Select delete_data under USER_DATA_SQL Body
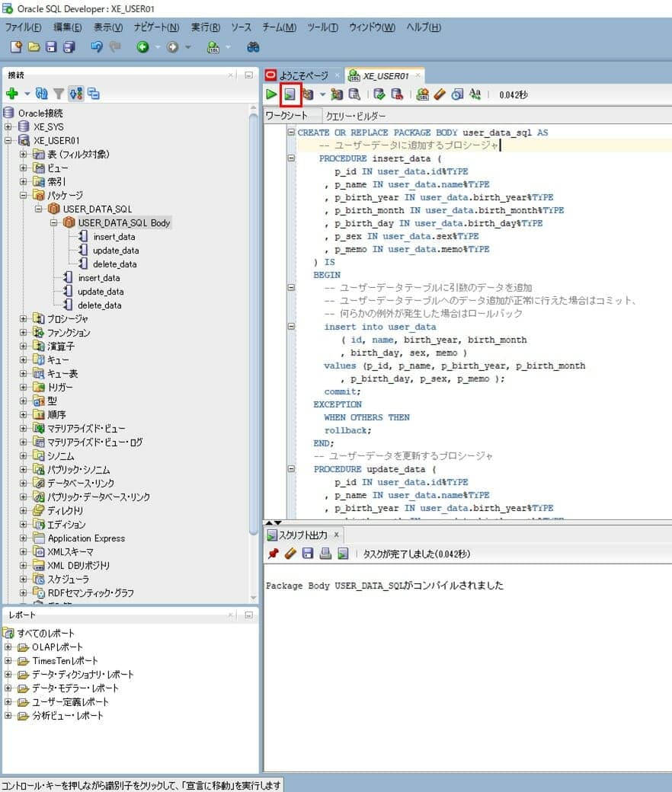Image resolution: width=672 pixels, height=792 pixels. 115,264
